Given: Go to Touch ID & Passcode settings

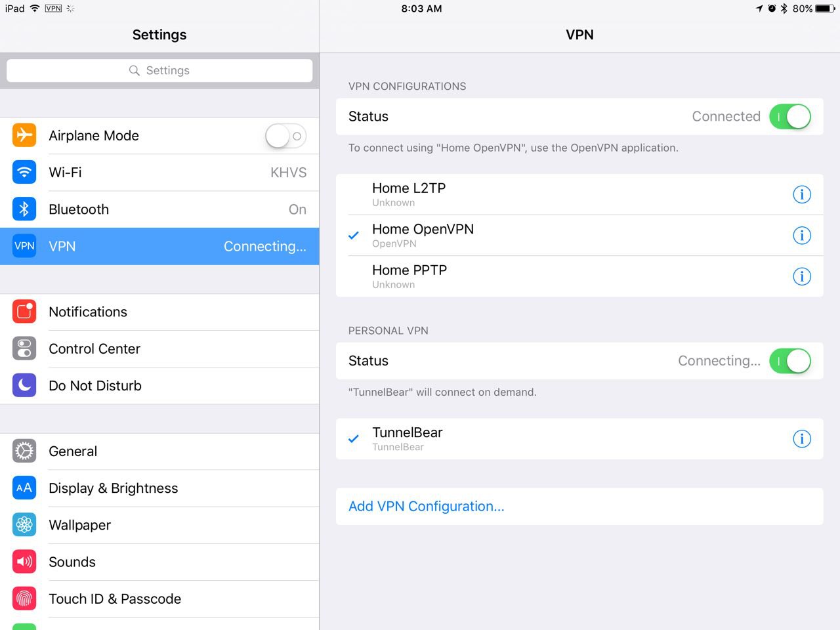Looking at the screenshot, I should [x=115, y=598].
